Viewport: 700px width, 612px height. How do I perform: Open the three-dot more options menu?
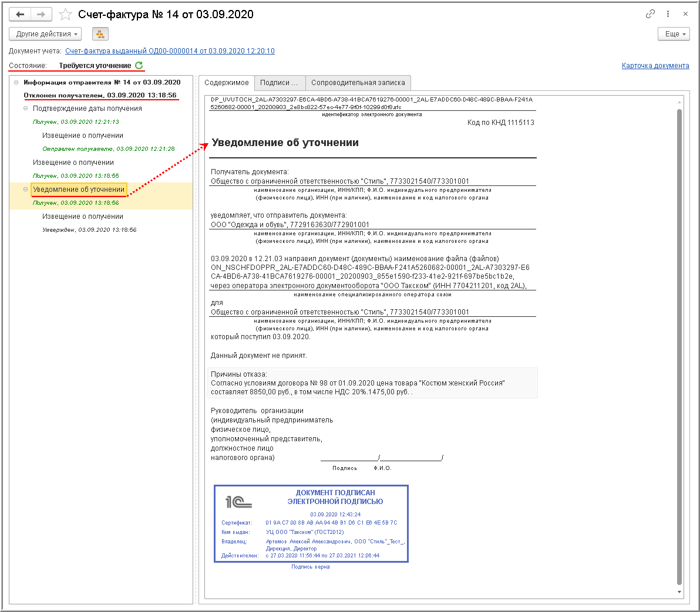668,14
